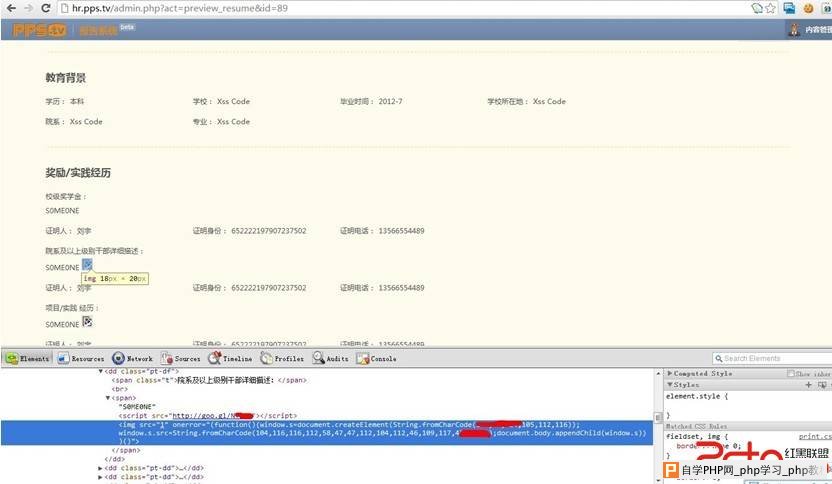Click the toggle element state icon in Styles

pyautogui.click(x=822, y=385)
